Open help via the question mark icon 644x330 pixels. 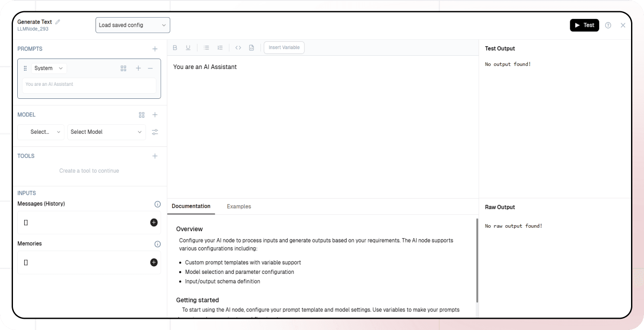coord(608,25)
